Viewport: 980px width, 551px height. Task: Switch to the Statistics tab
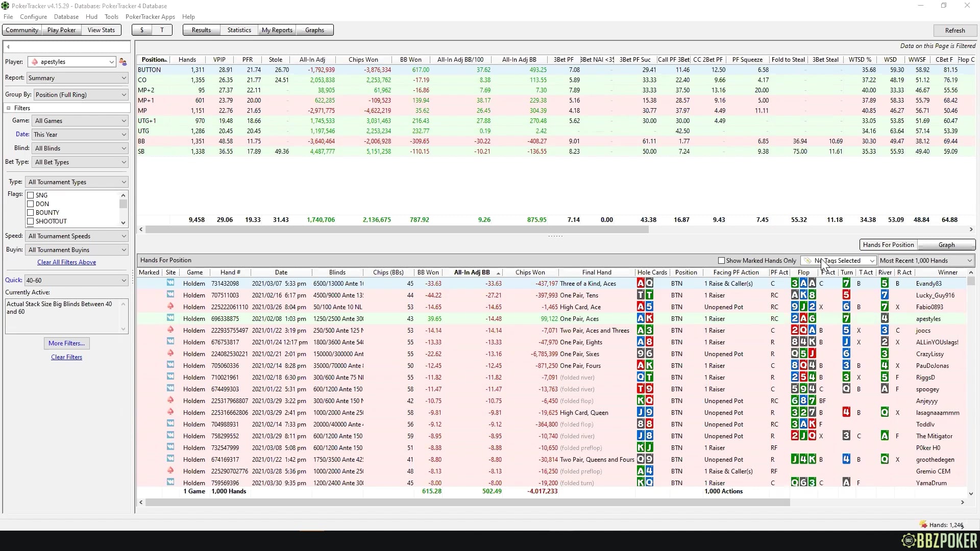pos(238,30)
